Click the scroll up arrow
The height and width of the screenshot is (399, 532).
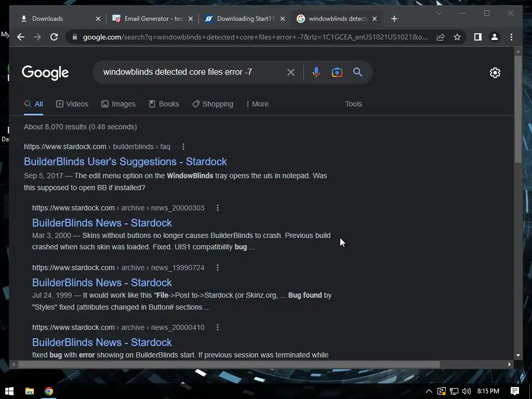(x=518, y=51)
